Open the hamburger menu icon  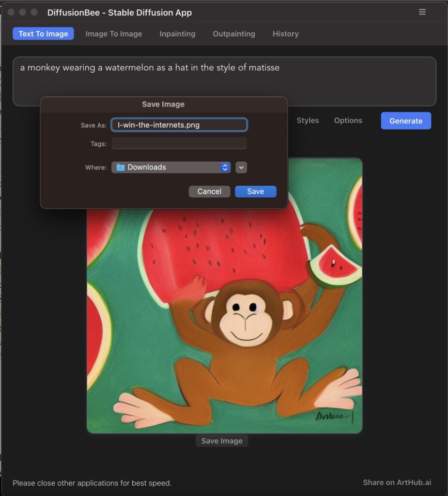coord(422,12)
